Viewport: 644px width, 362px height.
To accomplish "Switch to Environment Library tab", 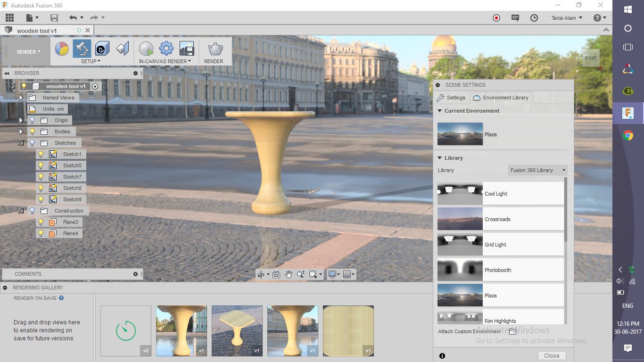I will pos(501,98).
